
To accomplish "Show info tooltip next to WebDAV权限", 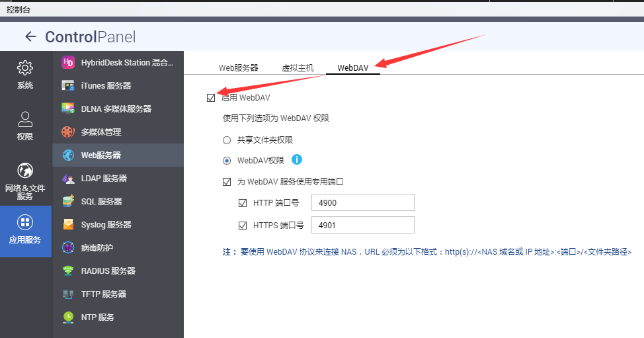I will pos(296,160).
